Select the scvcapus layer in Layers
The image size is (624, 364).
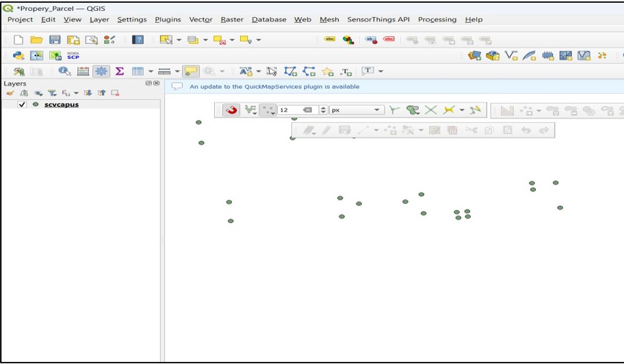click(x=62, y=104)
